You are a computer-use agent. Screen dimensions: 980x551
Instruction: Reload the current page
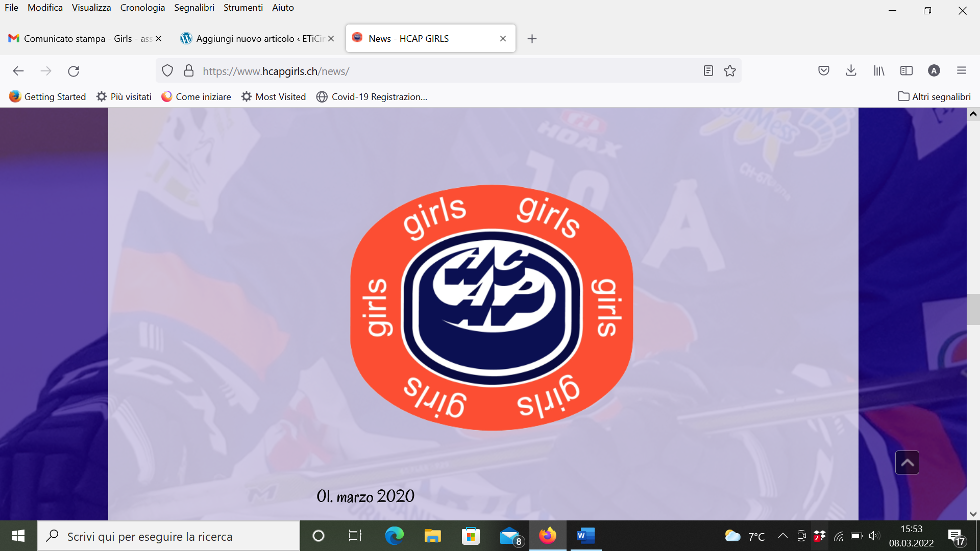[x=73, y=71]
